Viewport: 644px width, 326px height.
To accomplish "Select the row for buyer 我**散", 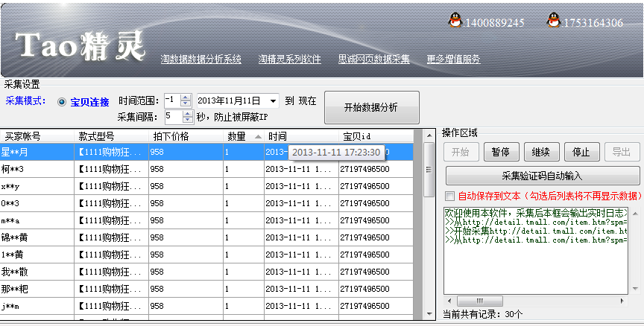I will [x=207, y=272].
